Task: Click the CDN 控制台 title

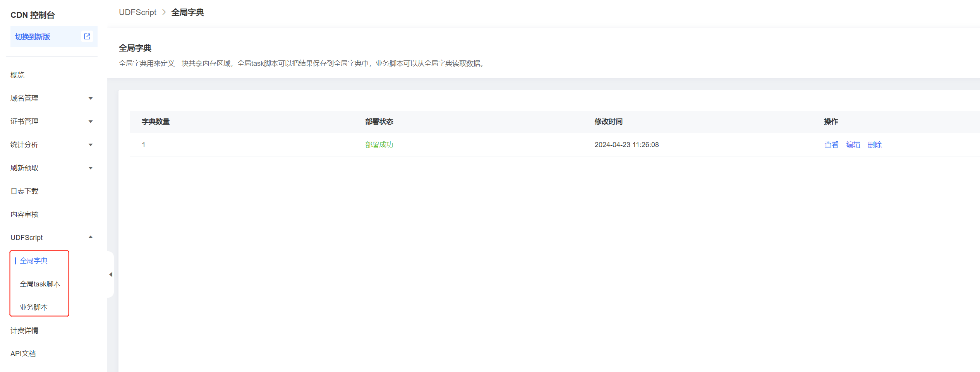Action: click(x=33, y=15)
